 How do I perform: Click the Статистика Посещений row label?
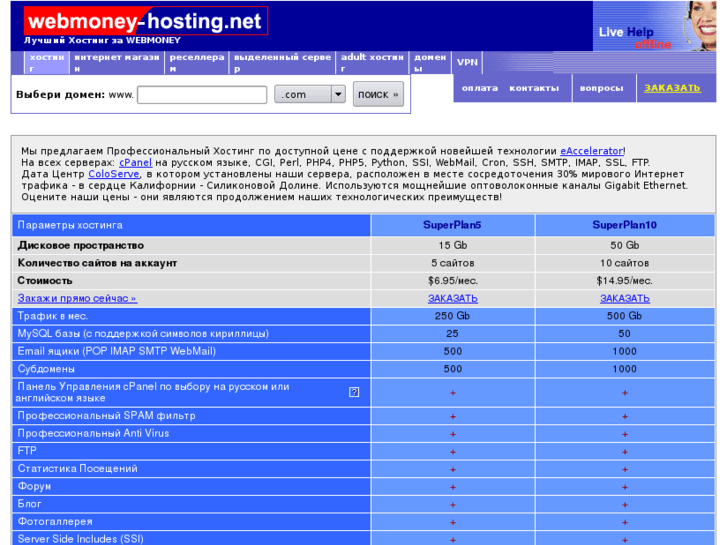[x=77, y=468]
